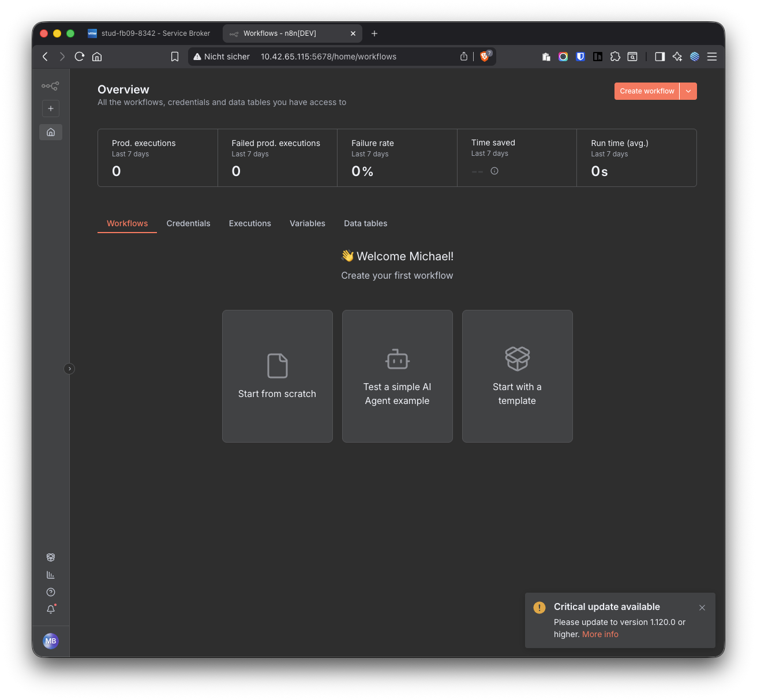This screenshot has height=700, width=757.
Task: Click the MB user avatar
Action: coord(51,641)
